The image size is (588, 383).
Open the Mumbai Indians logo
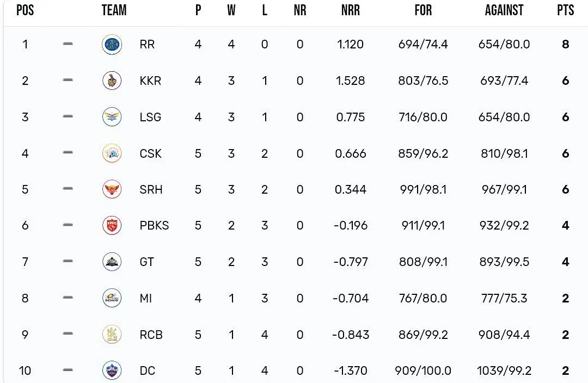click(112, 298)
